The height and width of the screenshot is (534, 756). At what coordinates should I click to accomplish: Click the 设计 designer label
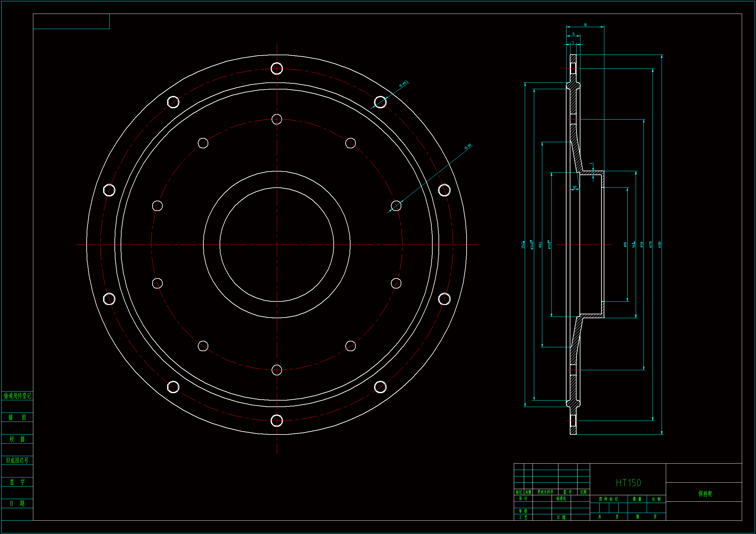(523, 498)
